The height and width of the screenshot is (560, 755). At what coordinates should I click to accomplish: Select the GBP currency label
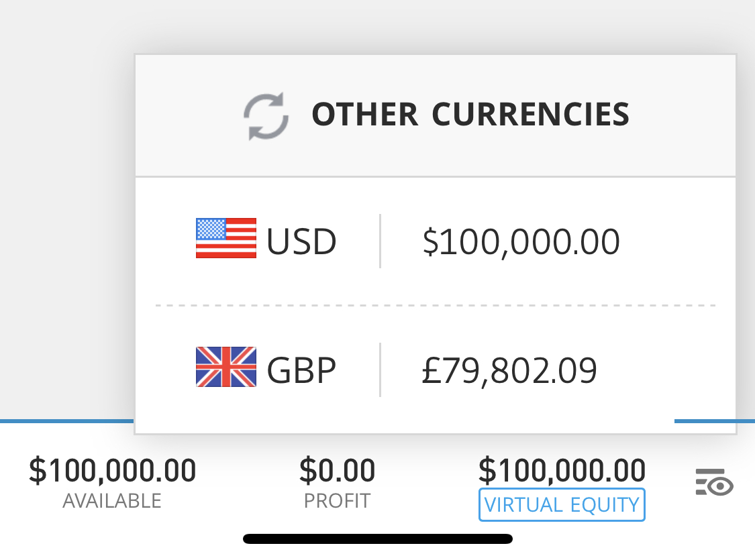pos(301,370)
